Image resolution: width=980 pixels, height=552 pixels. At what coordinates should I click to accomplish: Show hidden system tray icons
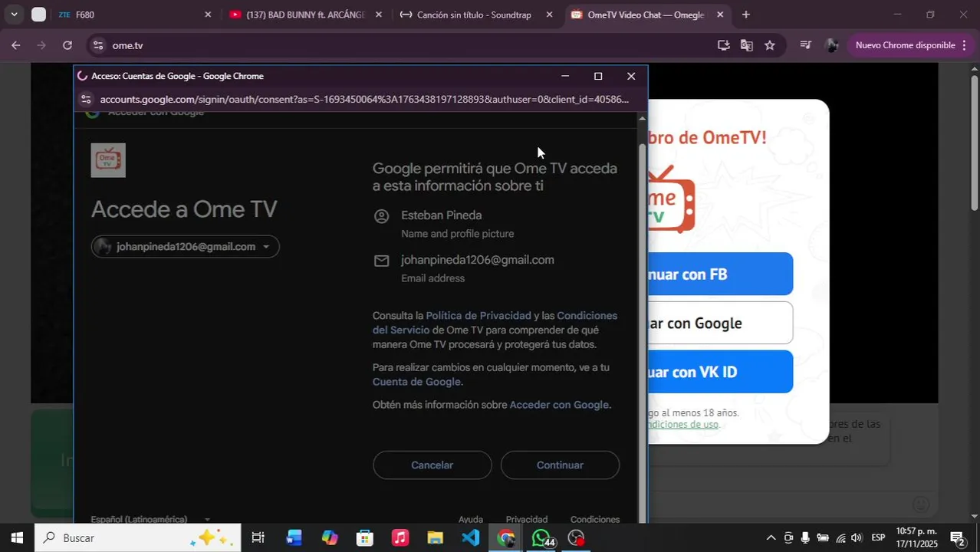click(x=771, y=538)
